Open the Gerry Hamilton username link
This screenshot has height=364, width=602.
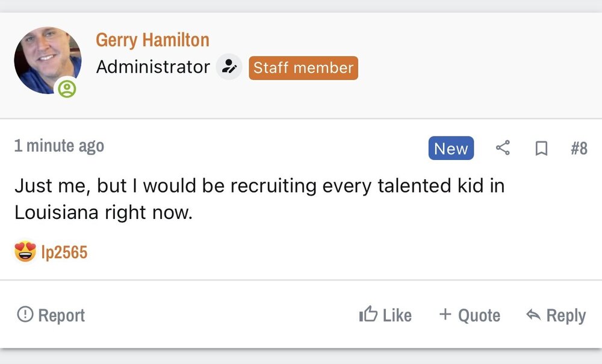[x=152, y=40]
